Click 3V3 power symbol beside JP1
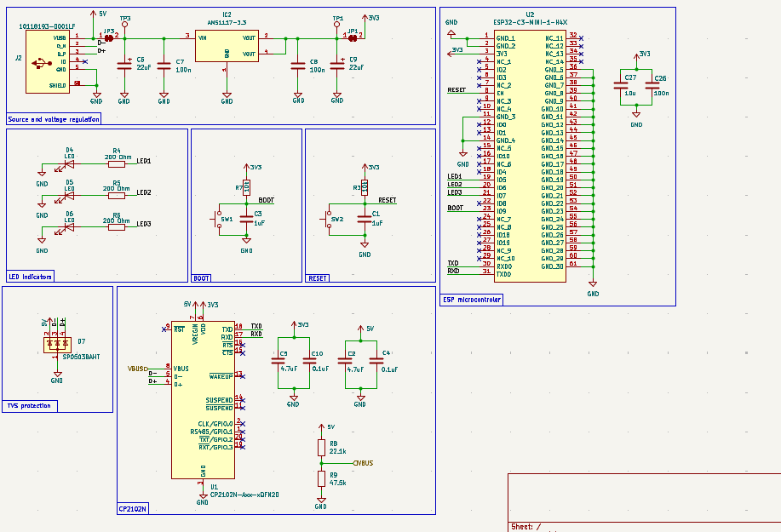Screen dimensions: 781x532 coord(365,19)
